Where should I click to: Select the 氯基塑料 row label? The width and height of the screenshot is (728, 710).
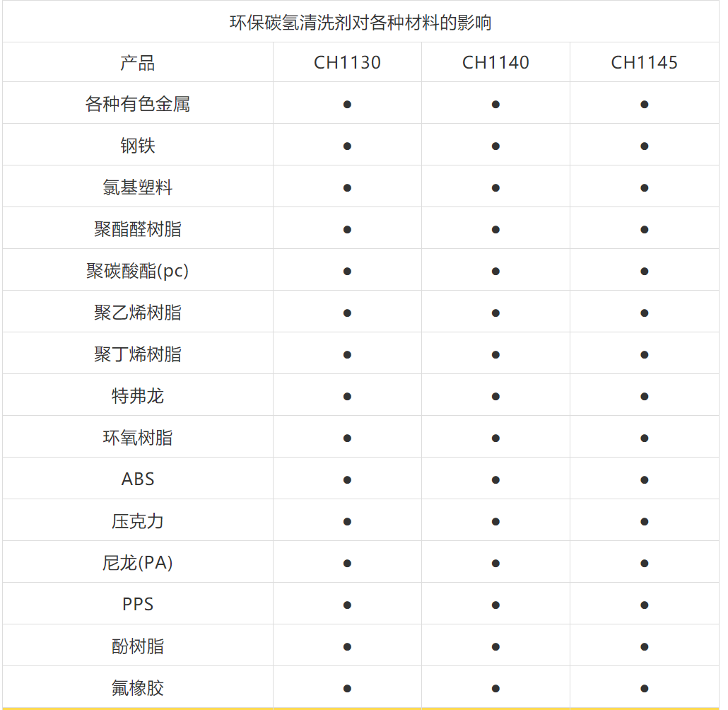click(x=136, y=187)
